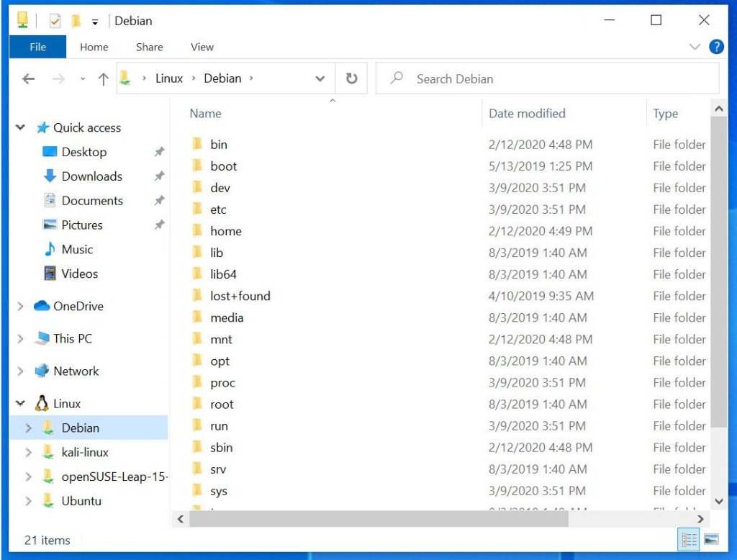Expand This PC in the navigation pane
737x560 pixels.
point(19,338)
